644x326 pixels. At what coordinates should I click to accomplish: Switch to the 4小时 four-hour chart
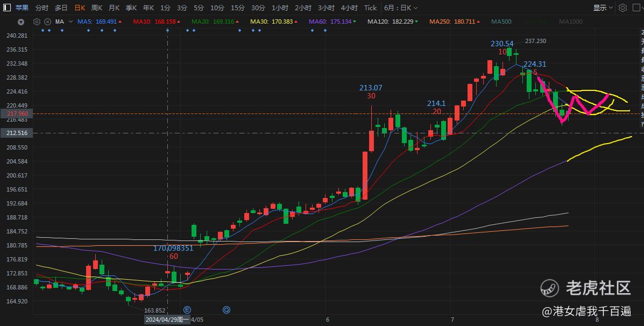tap(350, 8)
